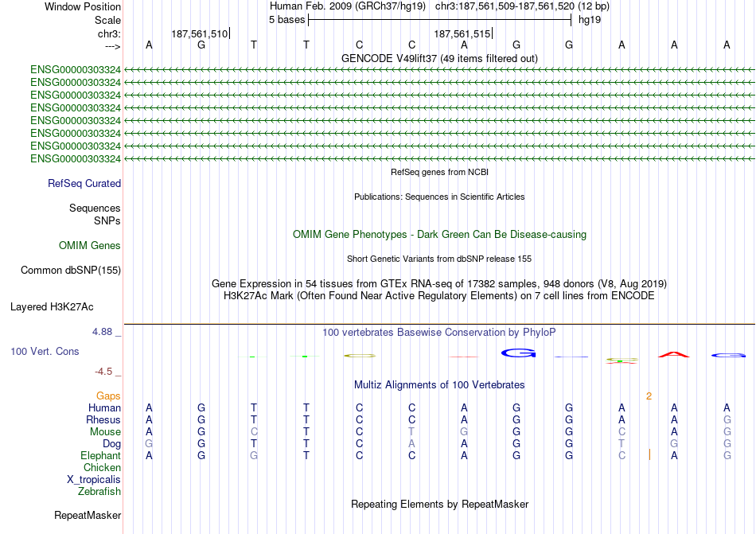This screenshot has height=534, width=756.
Task: Open the OMIM Genes track label
Action: (90, 246)
